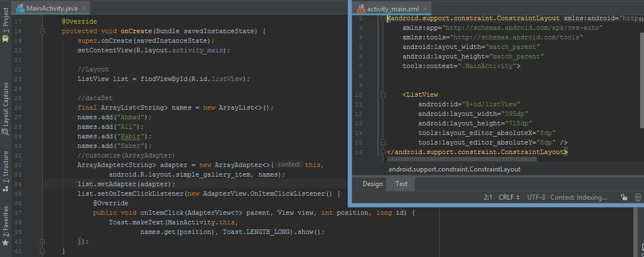Click the android.support.constraint.ConstraintLayout breadcrumb
The image size is (644, 257).
pyautogui.click(x=454, y=169)
